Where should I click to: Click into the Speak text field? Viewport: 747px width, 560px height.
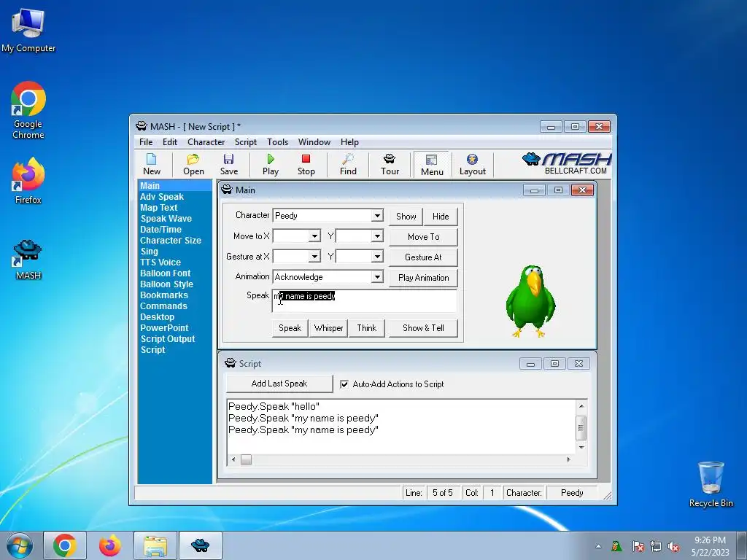tap(365, 301)
